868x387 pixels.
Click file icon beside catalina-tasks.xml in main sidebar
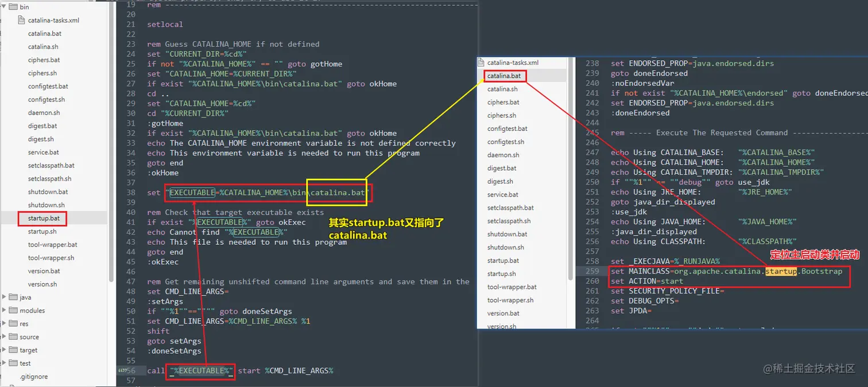tap(22, 20)
